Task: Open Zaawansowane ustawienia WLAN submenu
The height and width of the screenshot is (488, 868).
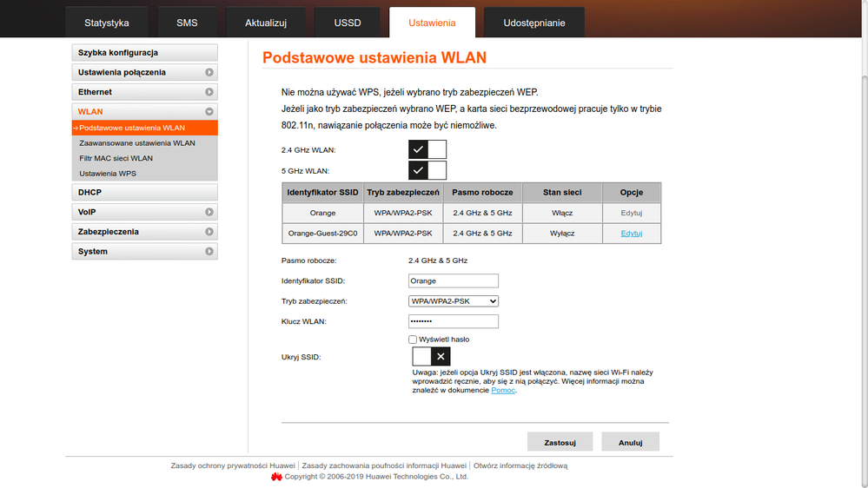Action: (136, 142)
